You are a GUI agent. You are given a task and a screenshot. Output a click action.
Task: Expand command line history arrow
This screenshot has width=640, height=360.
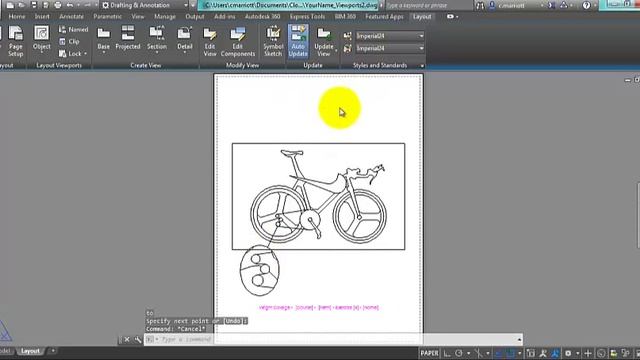(x=519, y=339)
